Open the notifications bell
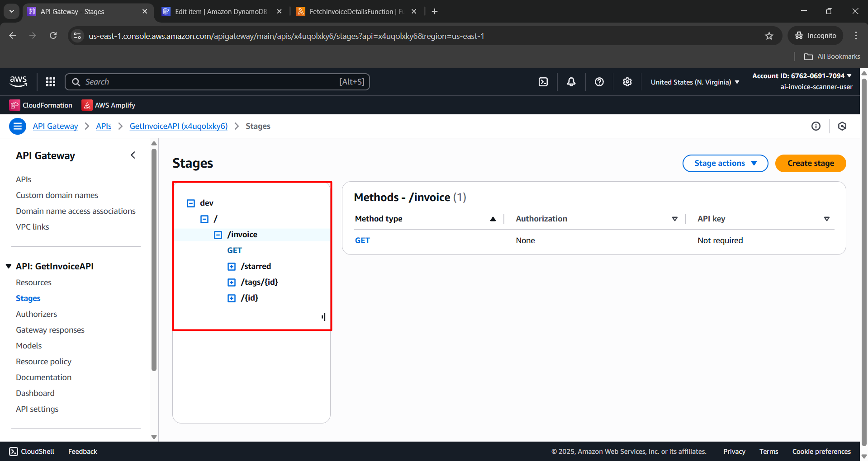The height and width of the screenshot is (461, 868). pyautogui.click(x=571, y=82)
